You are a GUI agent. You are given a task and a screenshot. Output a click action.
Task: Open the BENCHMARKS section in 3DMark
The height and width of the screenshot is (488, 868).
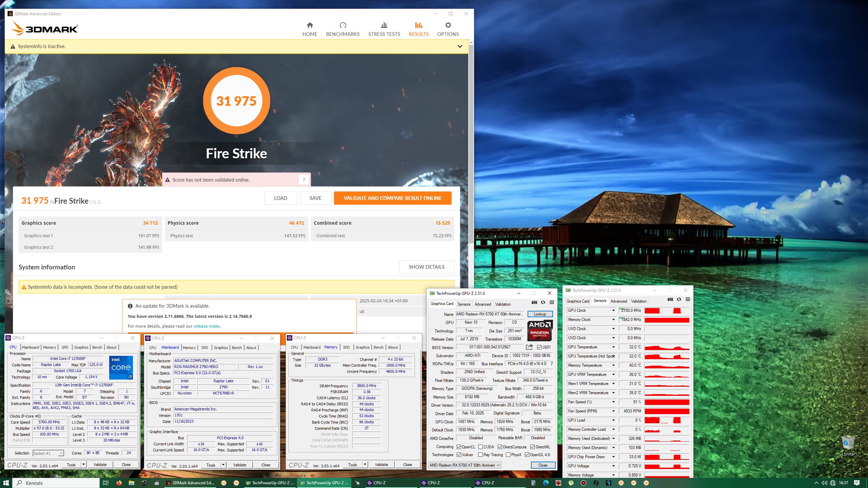(342, 29)
